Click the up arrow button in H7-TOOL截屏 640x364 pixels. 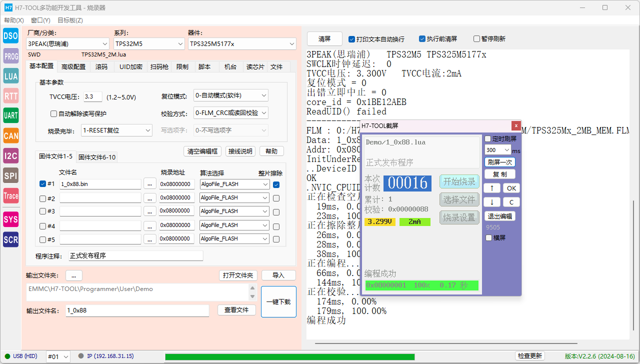(x=492, y=188)
